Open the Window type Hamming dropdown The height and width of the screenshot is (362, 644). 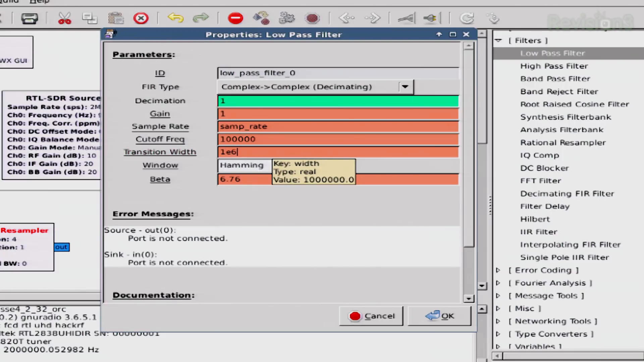click(x=245, y=165)
